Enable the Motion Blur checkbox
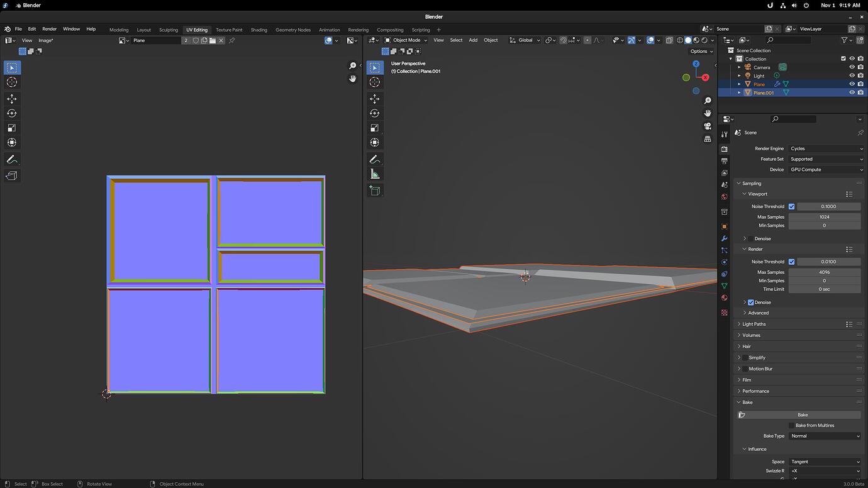 (745, 369)
